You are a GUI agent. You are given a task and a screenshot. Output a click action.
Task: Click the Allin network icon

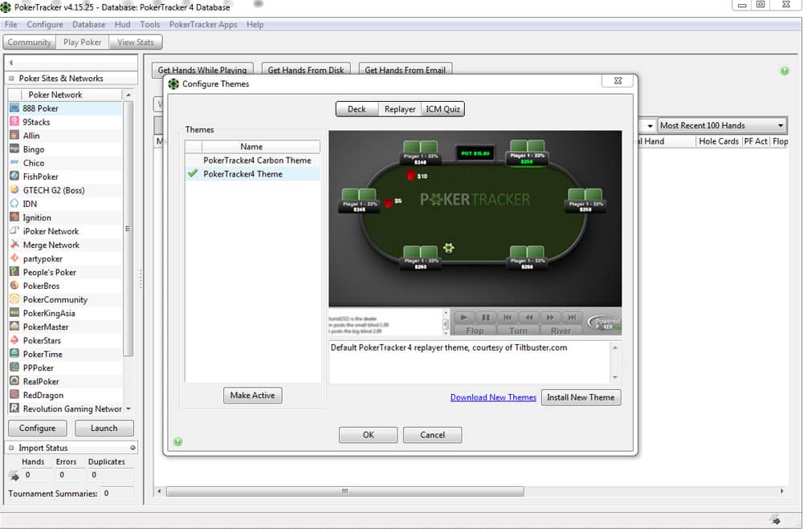(14, 136)
